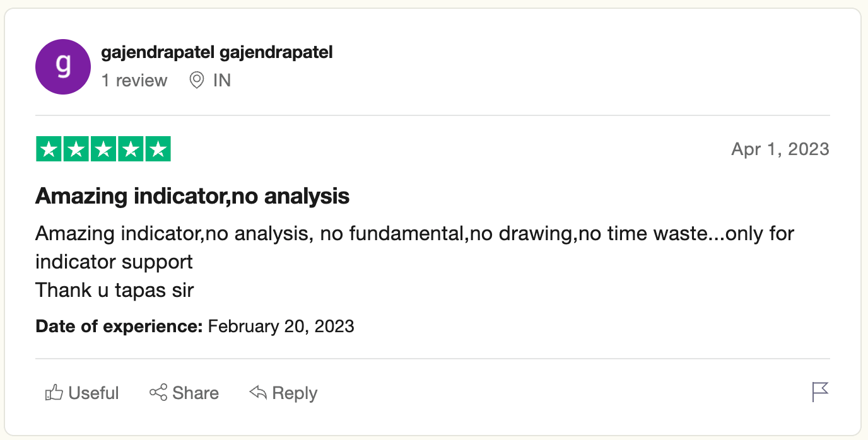Click the "1 review" count text
This screenshot has height=440, width=868.
(134, 80)
